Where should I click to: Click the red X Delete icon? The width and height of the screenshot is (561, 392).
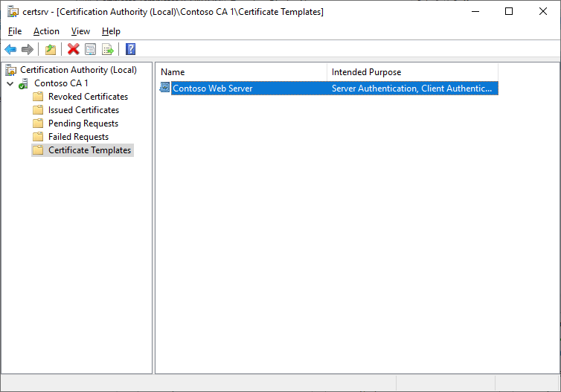point(73,49)
